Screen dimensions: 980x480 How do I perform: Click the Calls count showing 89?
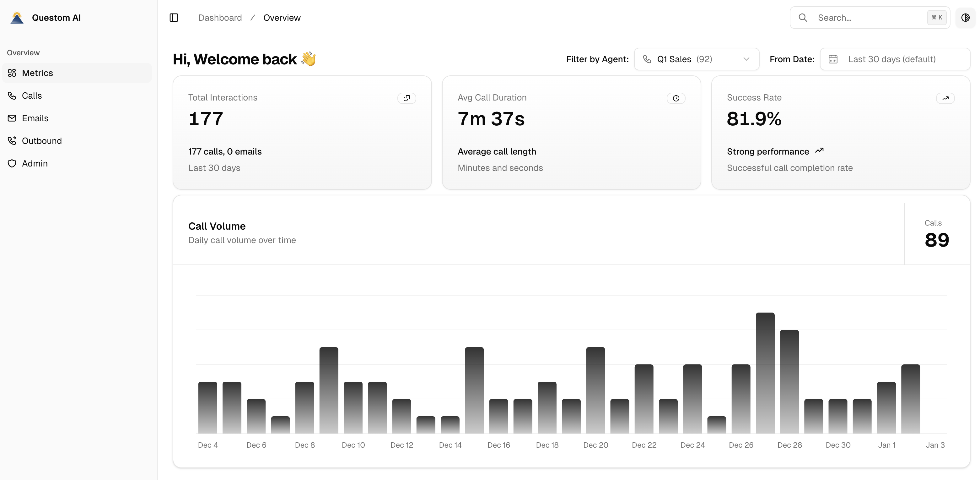pos(936,239)
